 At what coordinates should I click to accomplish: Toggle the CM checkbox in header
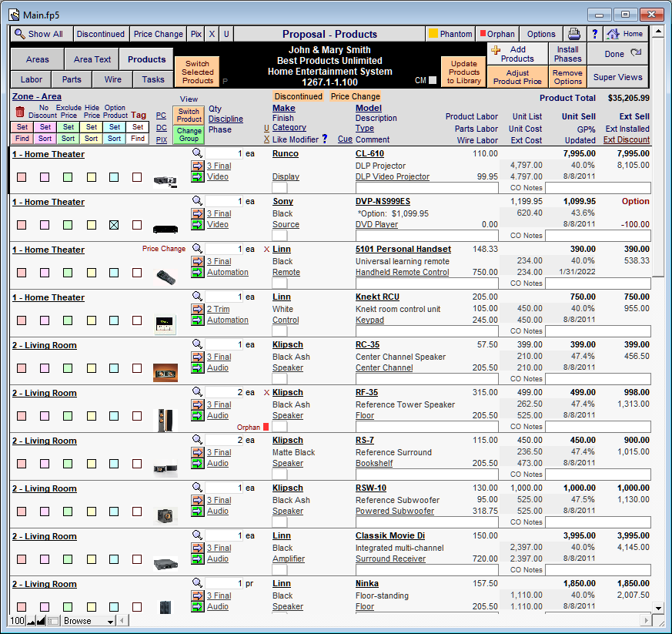coord(433,80)
